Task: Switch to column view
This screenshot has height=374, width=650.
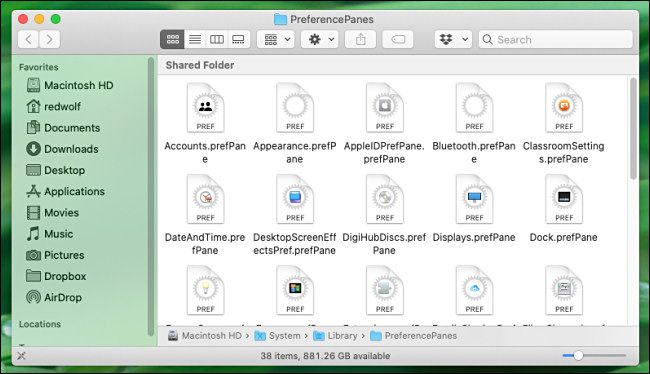Action: point(217,39)
